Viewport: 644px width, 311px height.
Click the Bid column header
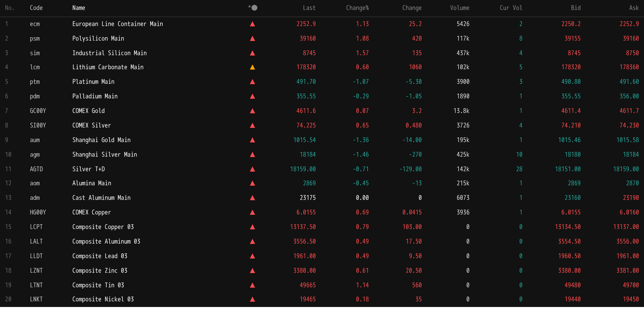576,8
